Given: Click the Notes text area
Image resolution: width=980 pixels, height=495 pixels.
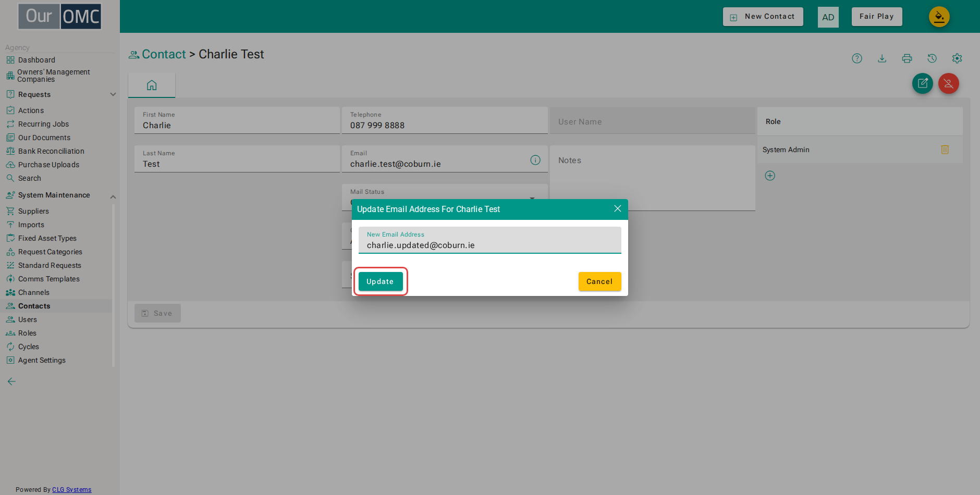Looking at the screenshot, I should tap(653, 178).
